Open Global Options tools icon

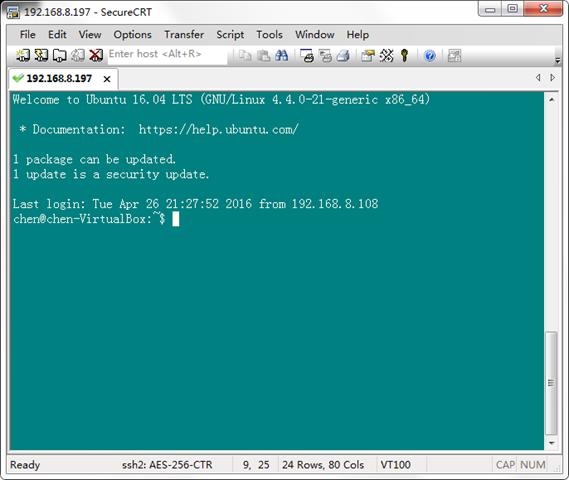386,56
